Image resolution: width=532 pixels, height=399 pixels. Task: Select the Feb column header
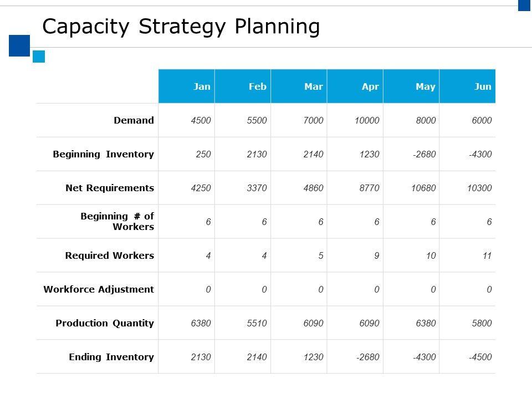click(x=258, y=86)
